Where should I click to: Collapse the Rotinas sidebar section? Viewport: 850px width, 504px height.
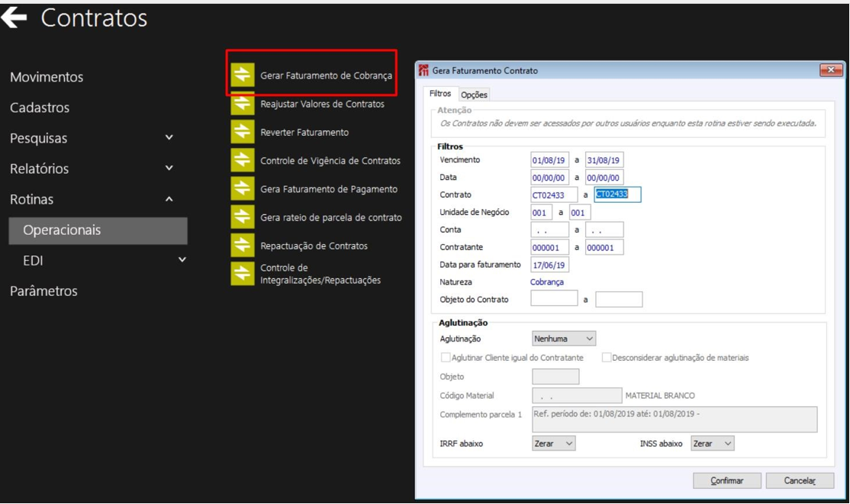click(169, 200)
